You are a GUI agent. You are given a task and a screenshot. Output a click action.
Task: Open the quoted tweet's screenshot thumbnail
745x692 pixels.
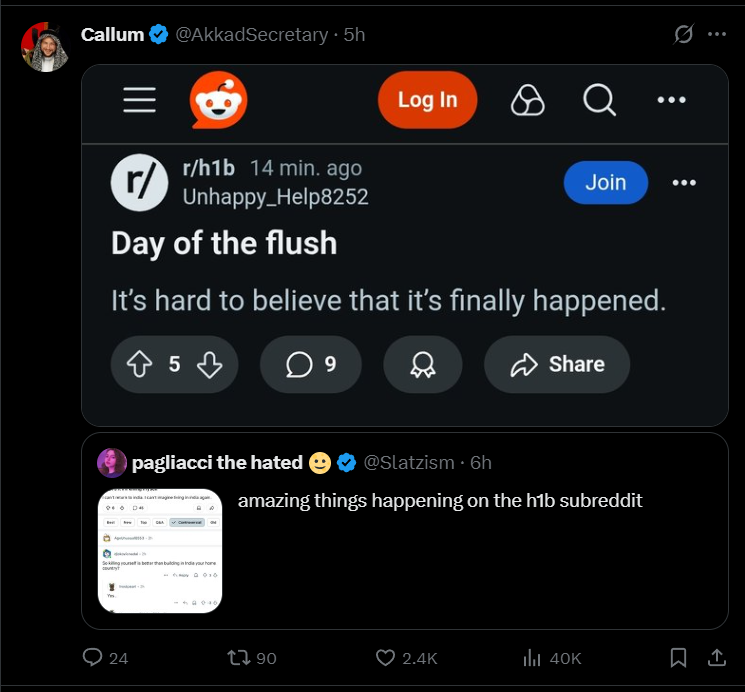[160, 550]
